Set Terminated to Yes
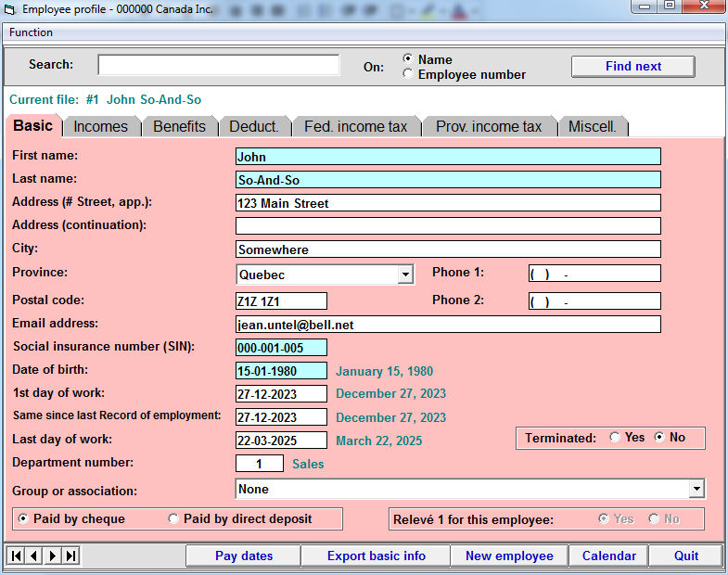728x575 pixels. tap(615, 438)
